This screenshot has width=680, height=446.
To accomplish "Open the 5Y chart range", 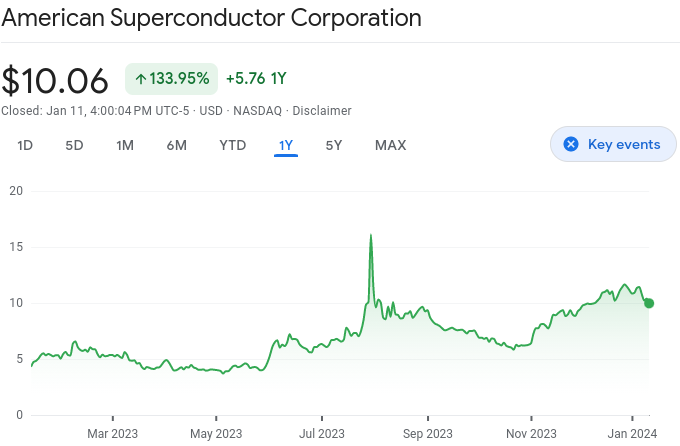I will click(334, 145).
